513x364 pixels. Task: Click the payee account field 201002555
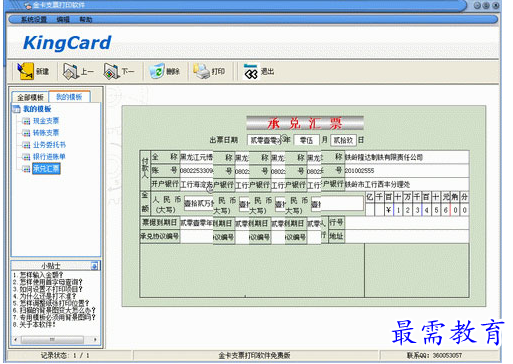[406, 171]
